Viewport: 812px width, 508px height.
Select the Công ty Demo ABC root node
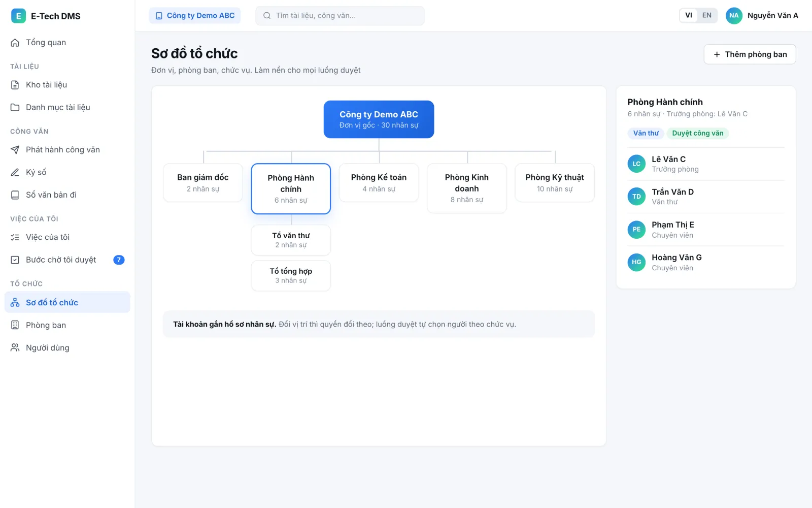pyautogui.click(x=379, y=119)
